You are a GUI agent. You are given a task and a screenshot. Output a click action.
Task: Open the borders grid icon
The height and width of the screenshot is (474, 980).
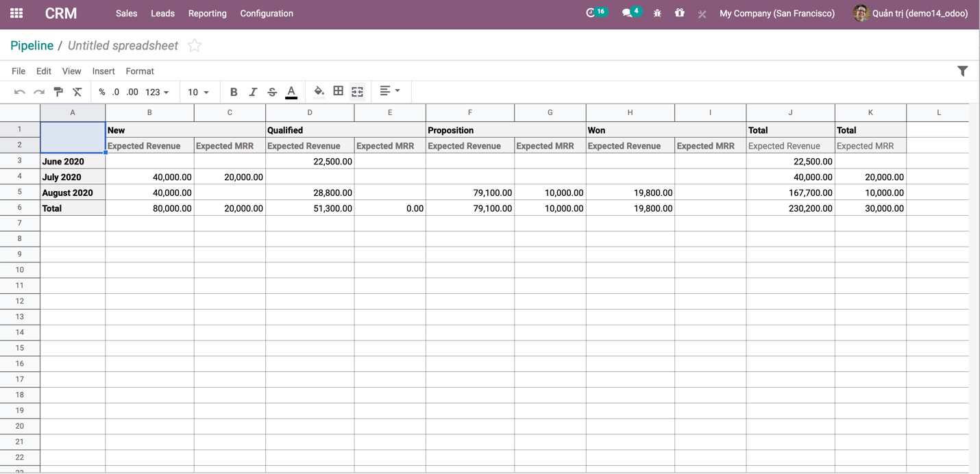[338, 91]
